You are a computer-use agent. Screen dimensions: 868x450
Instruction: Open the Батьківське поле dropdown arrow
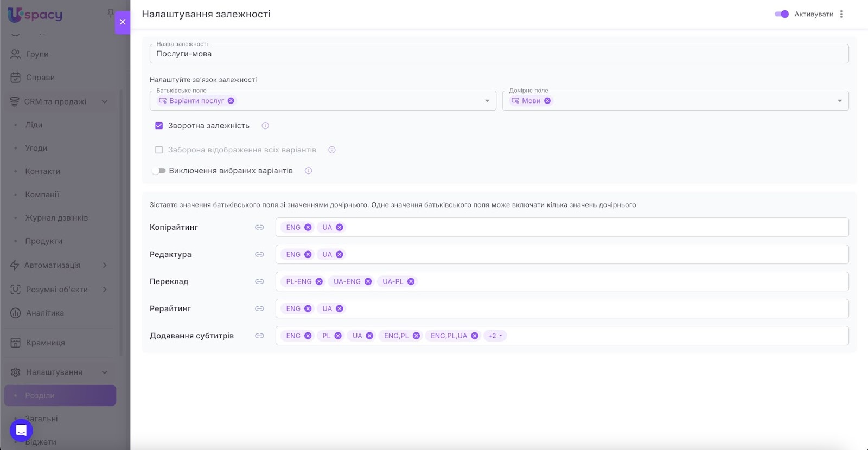487,101
